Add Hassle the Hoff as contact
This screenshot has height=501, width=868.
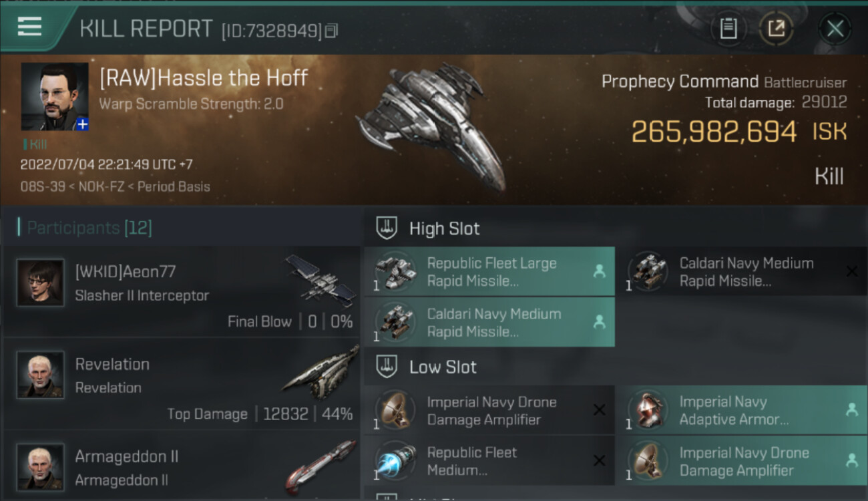coord(82,124)
